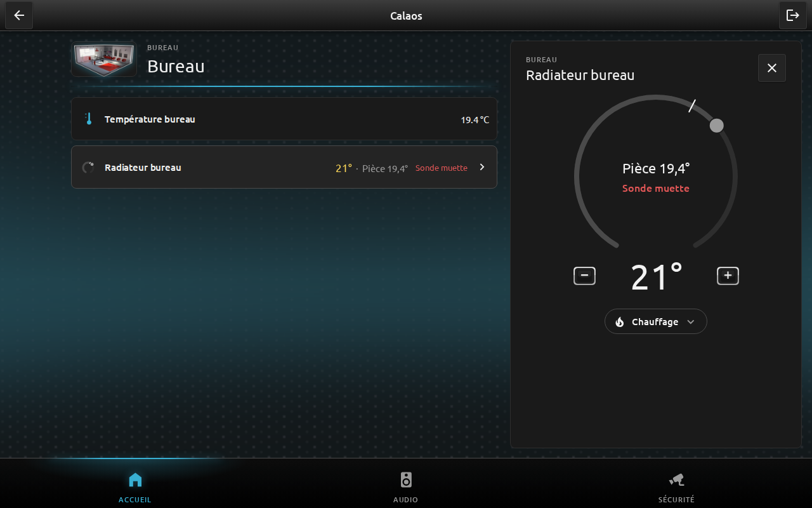Click the red Sonde muette tag in list
The image size is (812, 508).
[442, 168]
